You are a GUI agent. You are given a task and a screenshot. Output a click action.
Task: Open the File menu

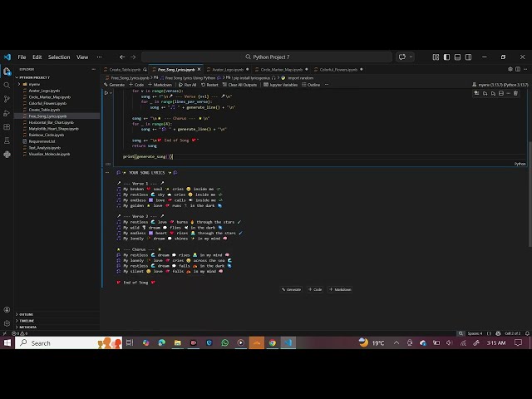click(22, 57)
